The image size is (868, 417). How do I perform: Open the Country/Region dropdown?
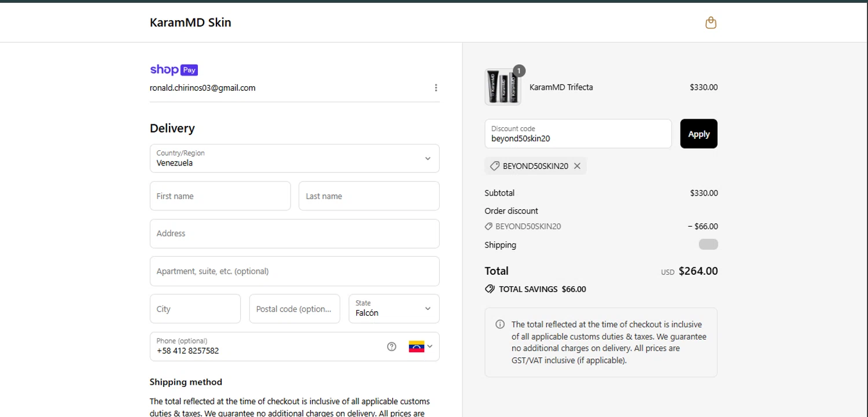pyautogui.click(x=295, y=158)
